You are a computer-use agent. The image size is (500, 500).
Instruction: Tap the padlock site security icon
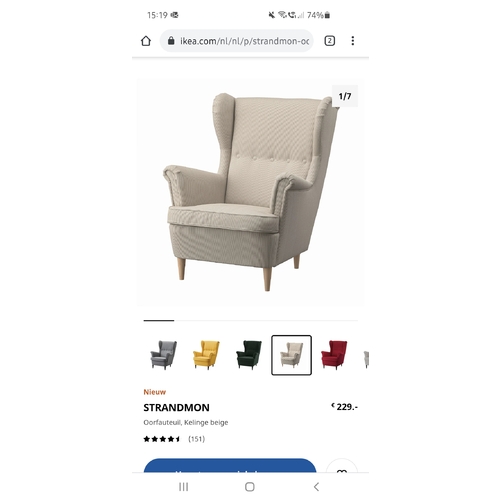point(171,41)
